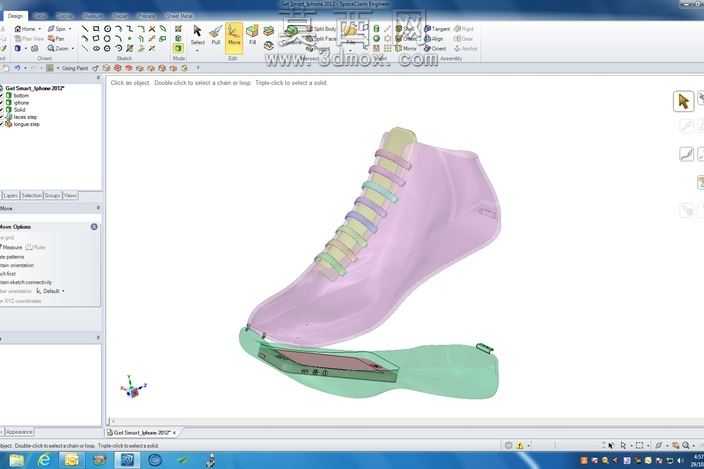Switch to 3D mode in Mode group
Image resolution: width=704 pixels, height=469 pixels.
coord(179,48)
